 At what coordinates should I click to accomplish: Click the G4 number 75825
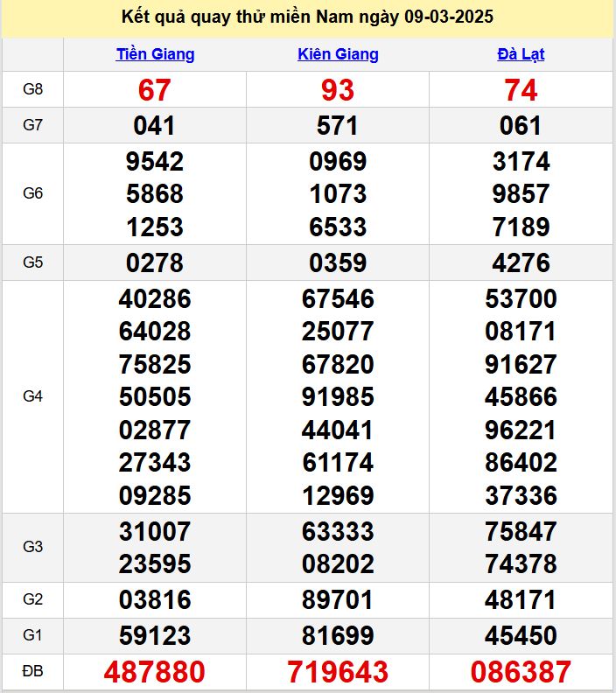[155, 365]
